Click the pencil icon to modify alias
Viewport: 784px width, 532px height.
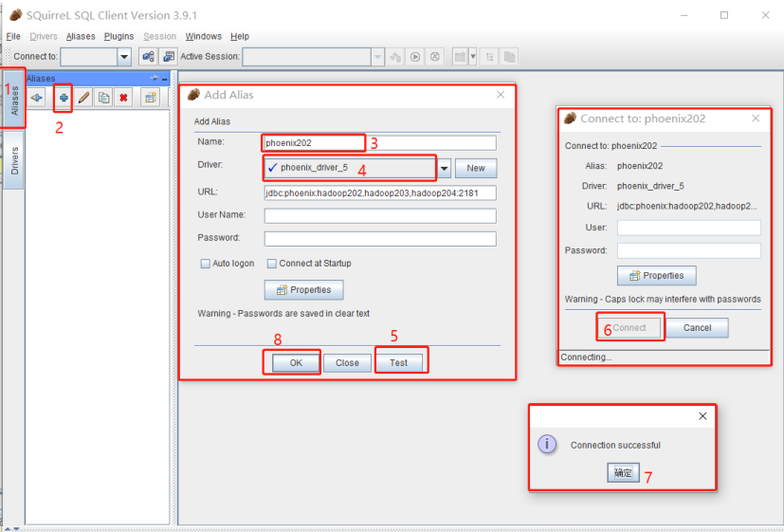coord(84,98)
